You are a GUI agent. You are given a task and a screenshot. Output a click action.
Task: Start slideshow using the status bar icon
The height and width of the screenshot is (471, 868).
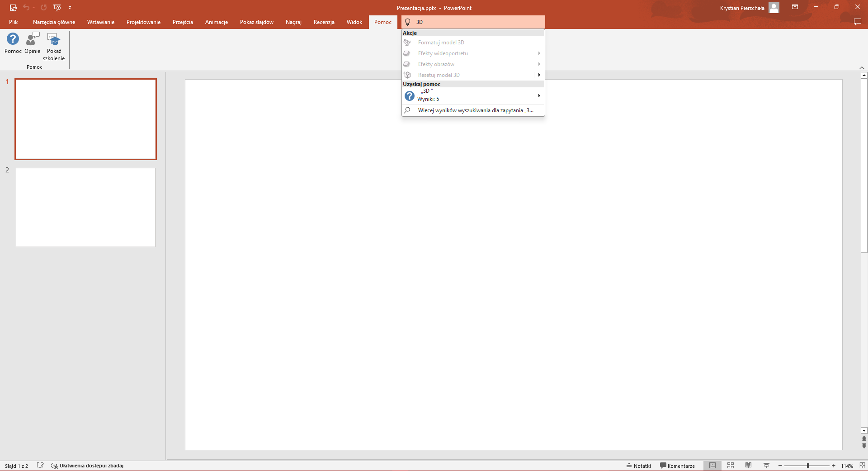click(767, 466)
